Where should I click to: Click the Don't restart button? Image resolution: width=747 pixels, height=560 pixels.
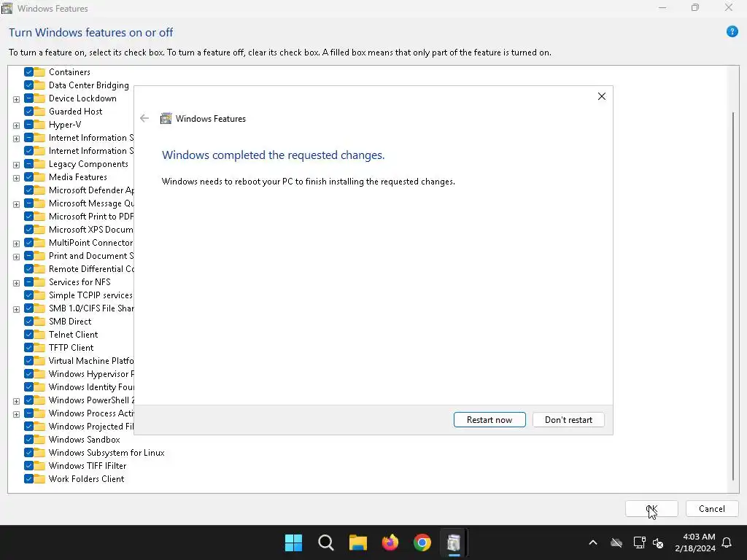tap(568, 419)
